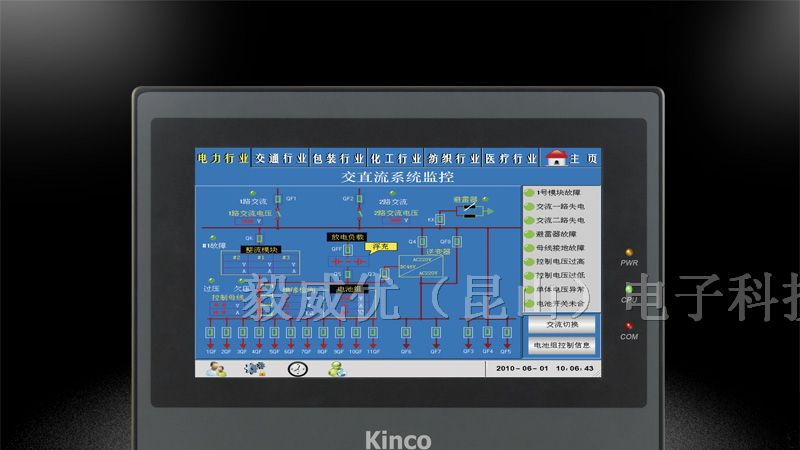
Task: Select the 纺织行业 tab
Action: [453, 159]
